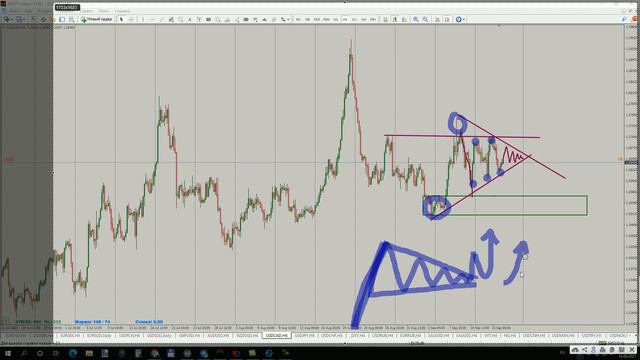Set chart type to line chart
The width and height of the screenshot is (640, 360).
(404, 19)
